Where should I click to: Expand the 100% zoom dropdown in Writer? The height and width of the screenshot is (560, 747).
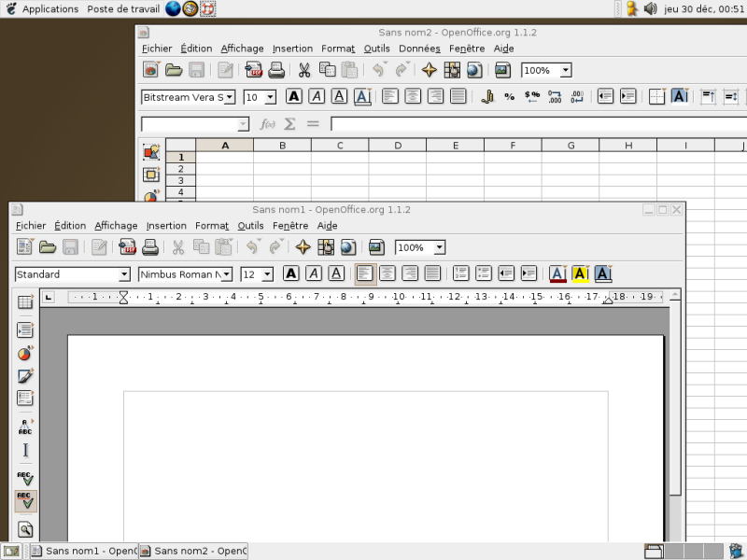439,247
